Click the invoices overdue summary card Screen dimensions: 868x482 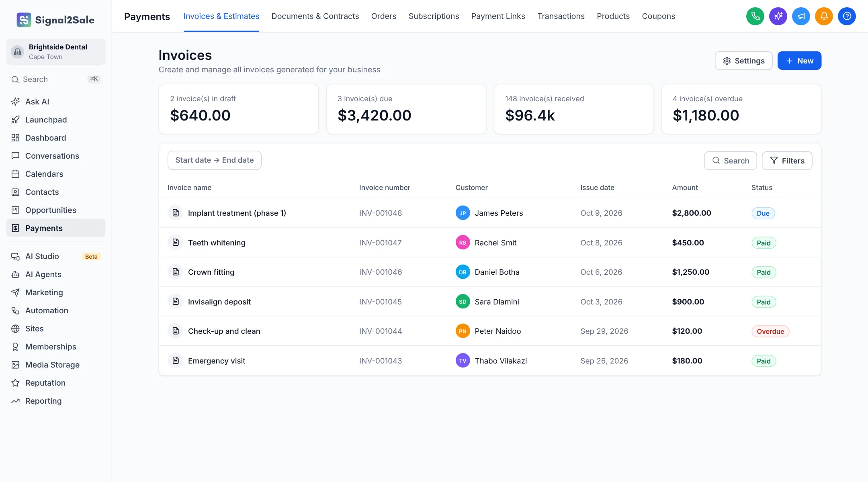tap(741, 109)
